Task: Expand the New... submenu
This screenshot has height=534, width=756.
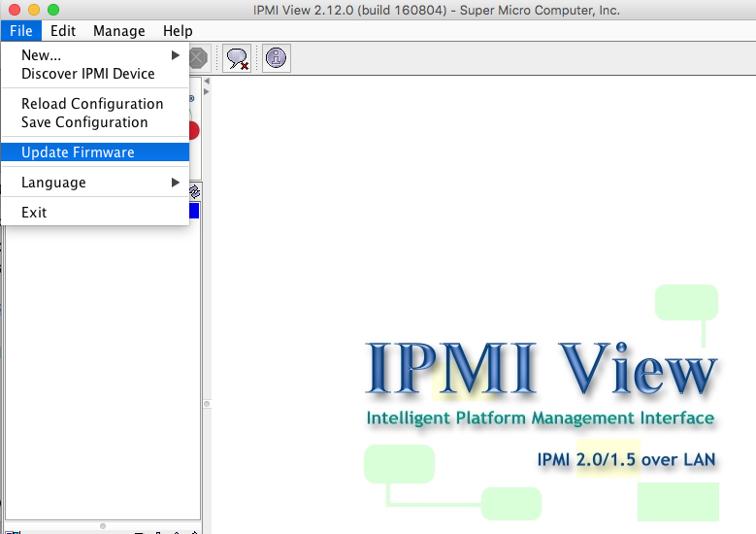Action: [x=95, y=55]
